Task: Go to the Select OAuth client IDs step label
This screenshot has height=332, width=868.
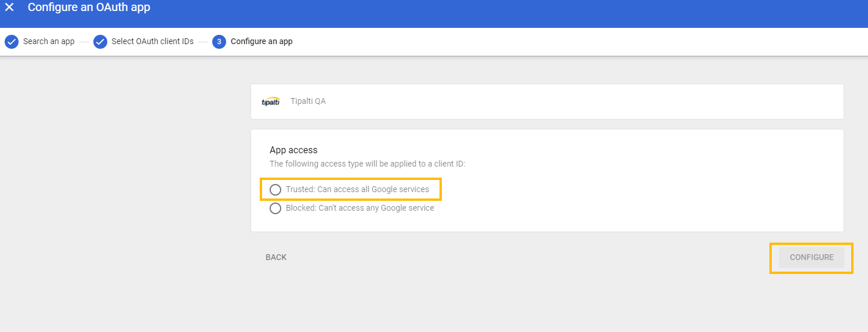Action: 152,42
